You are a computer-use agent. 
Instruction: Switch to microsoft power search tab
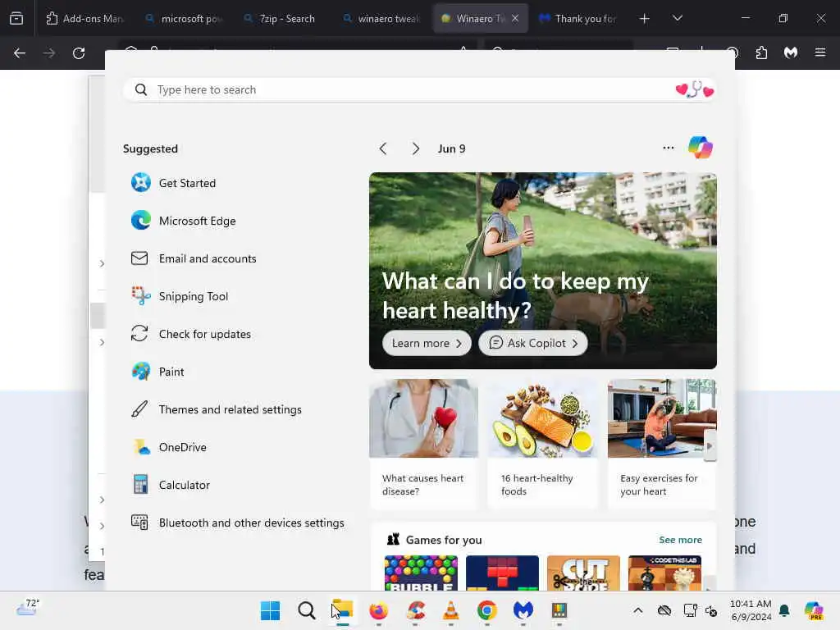tap(184, 18)
